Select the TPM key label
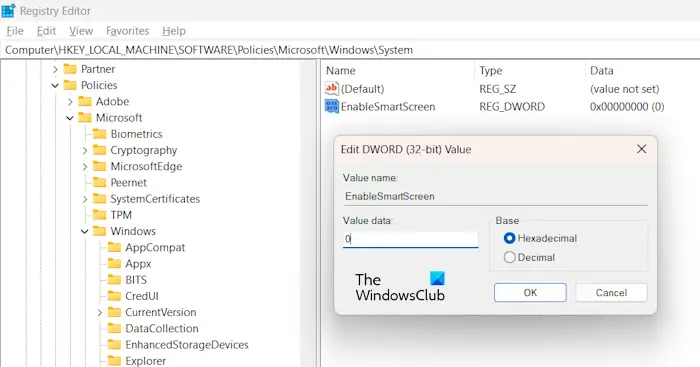This screenshot has height=367, width=700. 121,215
